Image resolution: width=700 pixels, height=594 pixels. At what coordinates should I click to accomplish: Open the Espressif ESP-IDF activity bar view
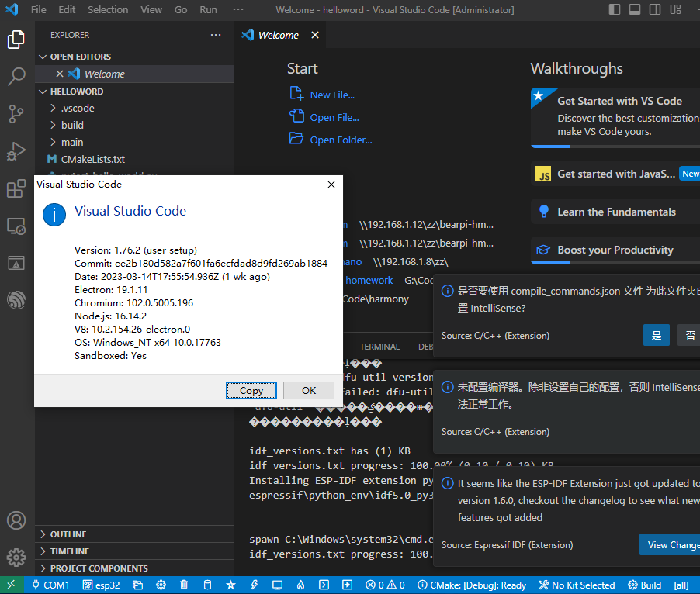[x=16, y=300]
